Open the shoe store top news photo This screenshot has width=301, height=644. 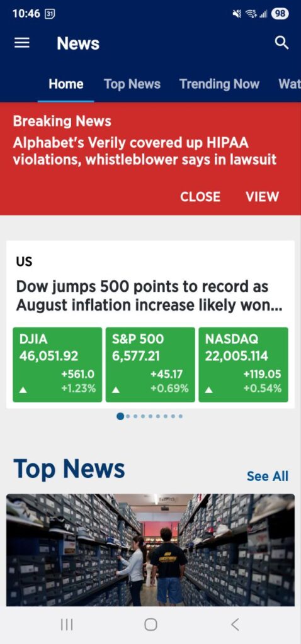[150, 550]
